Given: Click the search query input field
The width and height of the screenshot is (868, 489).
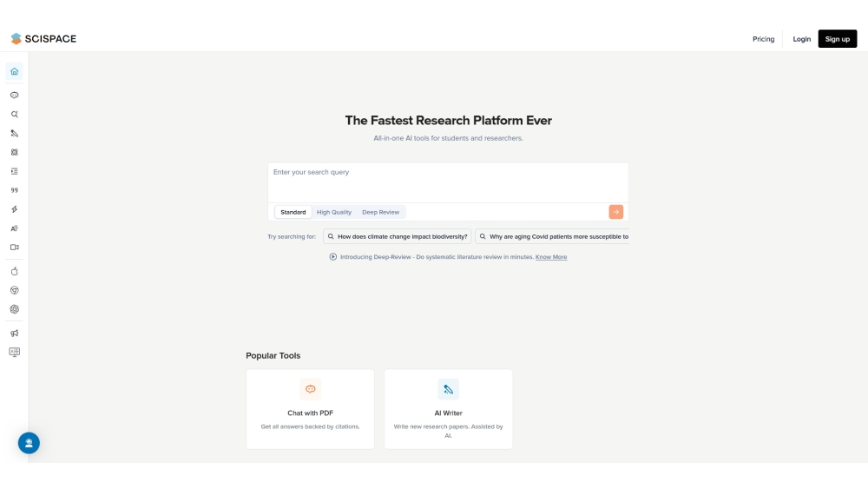Looking at the screenshot, I should click(x=447, y=181).
